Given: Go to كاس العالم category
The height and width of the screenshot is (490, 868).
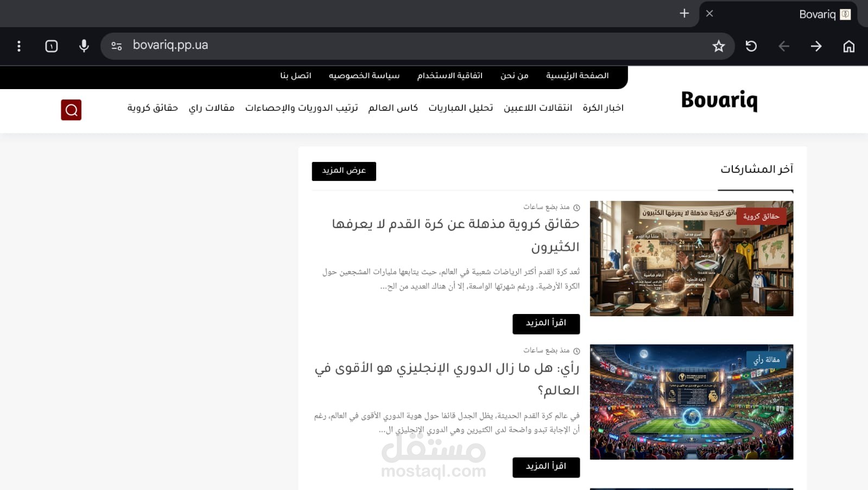Looking at the screenshot, I should pyautogui.click(x=393, y=108).
